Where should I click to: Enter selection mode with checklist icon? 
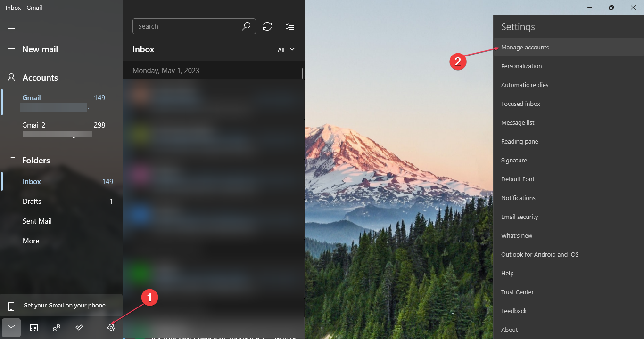[290, 26]
